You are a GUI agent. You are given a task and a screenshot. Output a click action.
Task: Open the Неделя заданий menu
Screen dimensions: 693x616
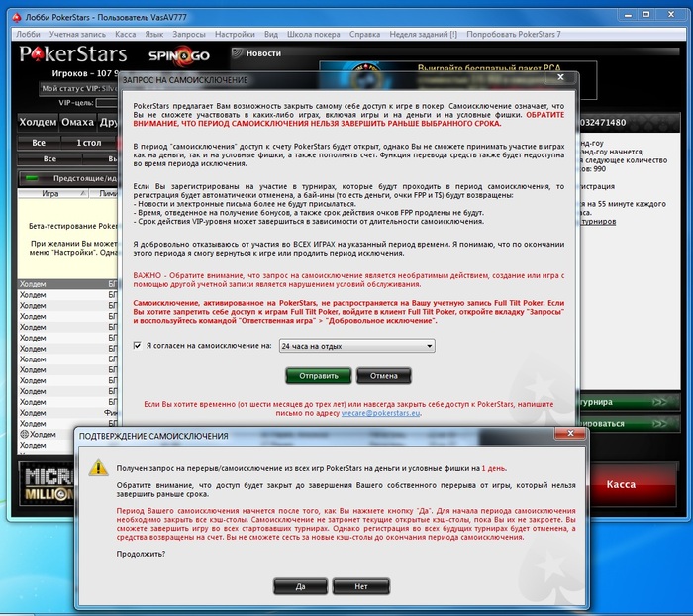(423, 34)
